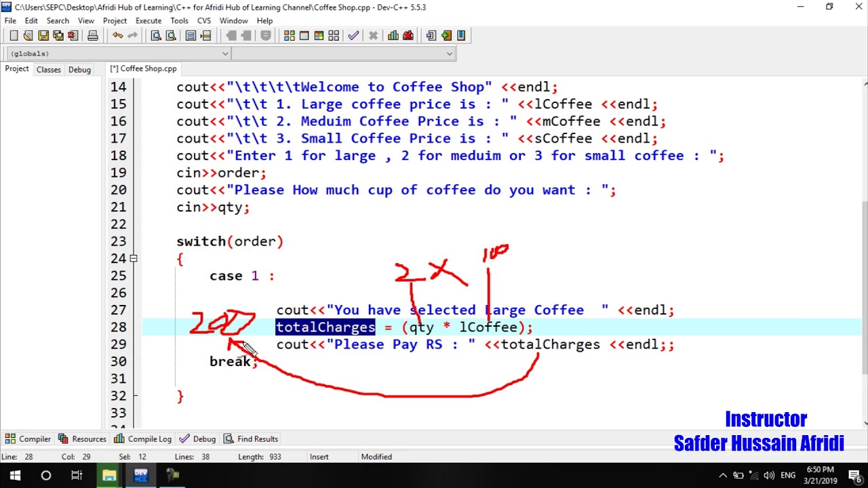The image size is (868, 488).
Task: Click the Print toolbar icon
Action: [92, 35]
